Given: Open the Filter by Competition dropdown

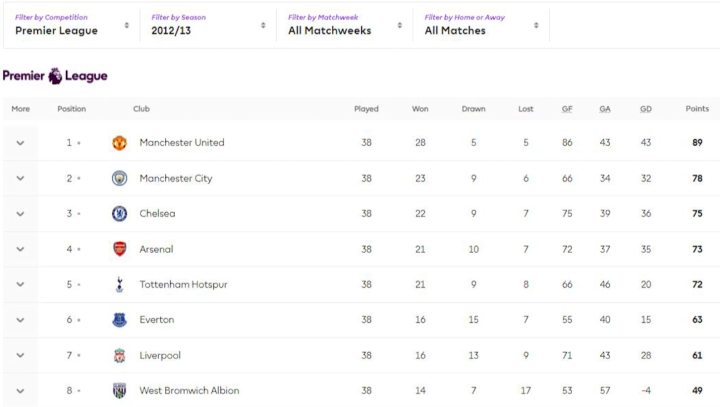Looking at the screenshot, I should [x=72, y=25].
